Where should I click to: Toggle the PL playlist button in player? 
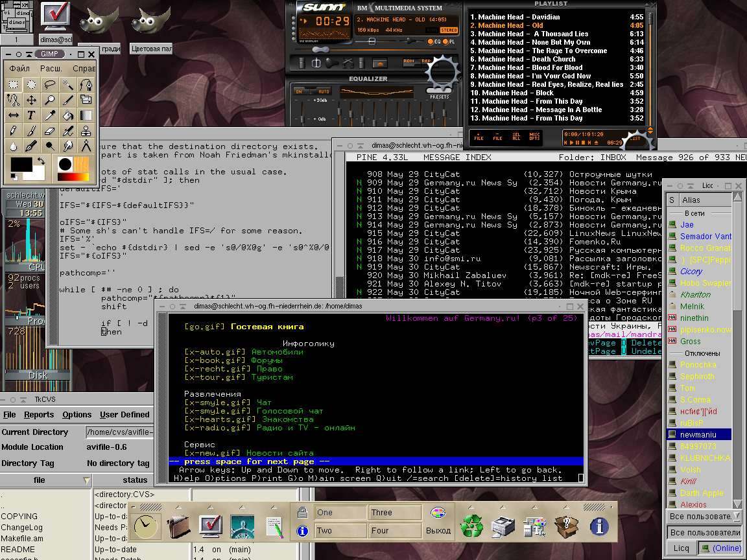[449, 41]
